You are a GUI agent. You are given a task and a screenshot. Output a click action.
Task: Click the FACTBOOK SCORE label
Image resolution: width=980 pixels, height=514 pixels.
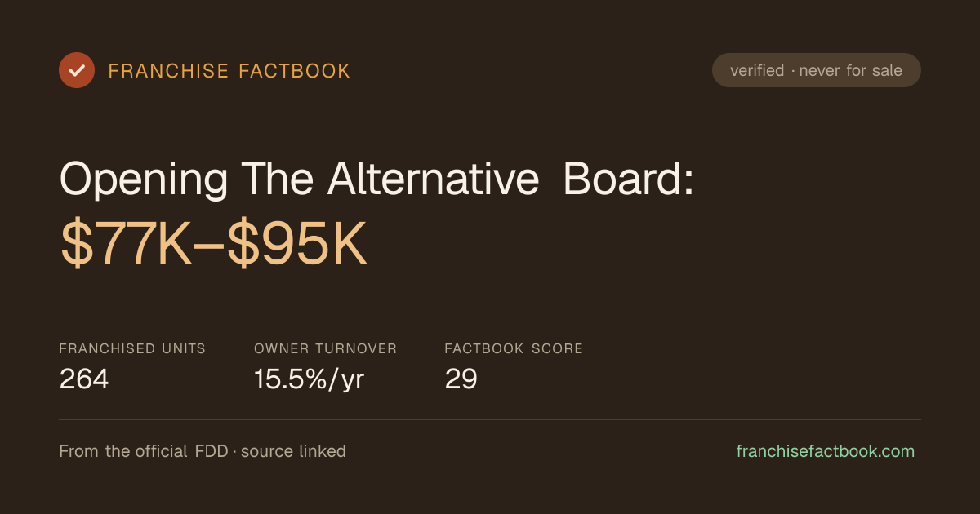click(x=514, y=348)
